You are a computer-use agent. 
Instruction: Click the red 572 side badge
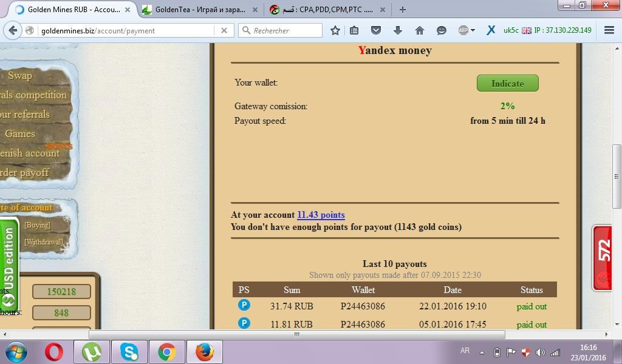(602, 258)
